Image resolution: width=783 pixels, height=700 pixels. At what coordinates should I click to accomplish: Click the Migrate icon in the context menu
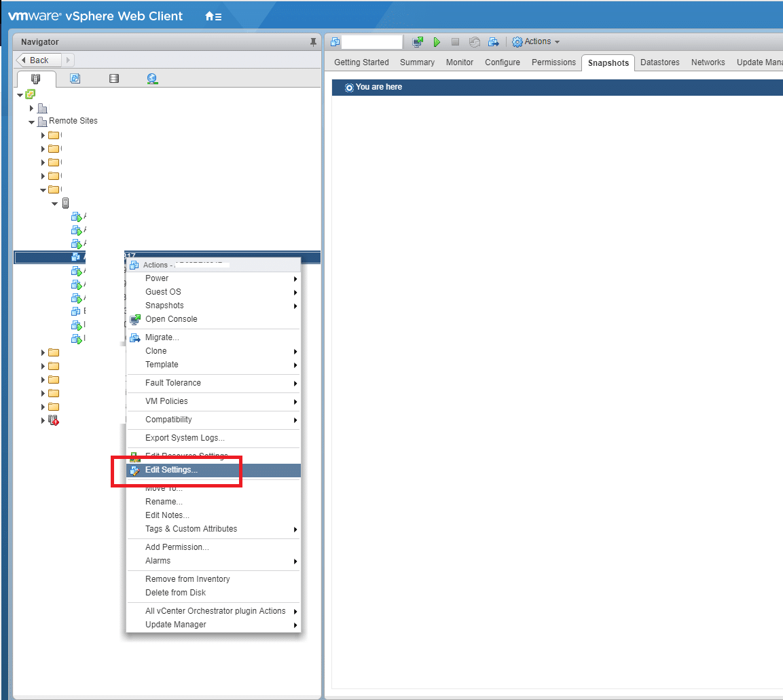135,338
